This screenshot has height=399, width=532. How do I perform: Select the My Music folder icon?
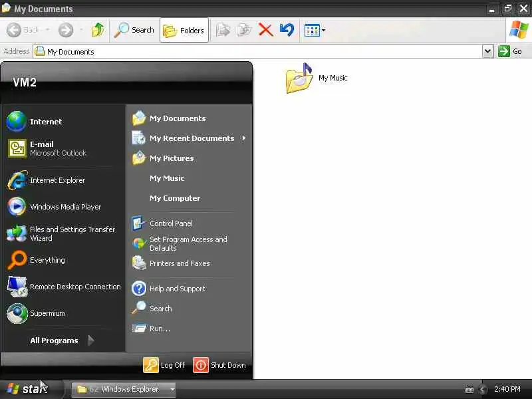click(x=299, y=78)
